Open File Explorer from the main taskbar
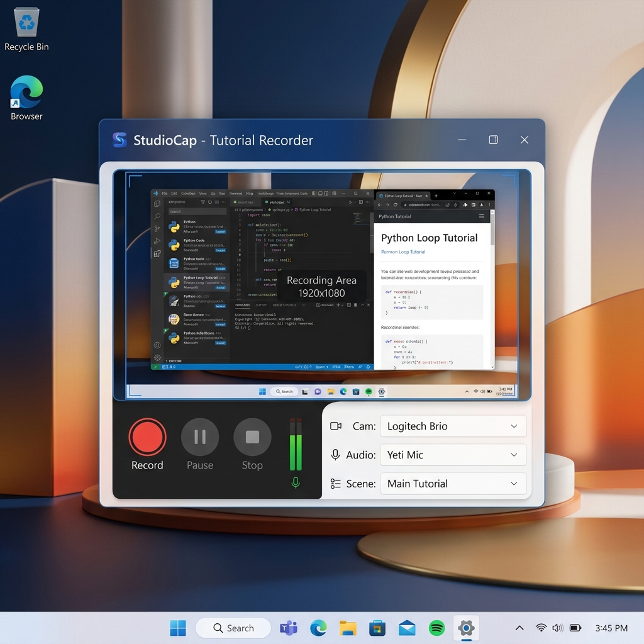The height and width of the screenshot is (644, 644). point(348,628)
